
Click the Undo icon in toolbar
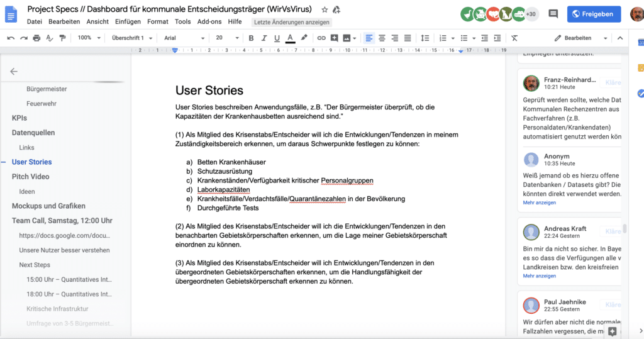(11, 38)
